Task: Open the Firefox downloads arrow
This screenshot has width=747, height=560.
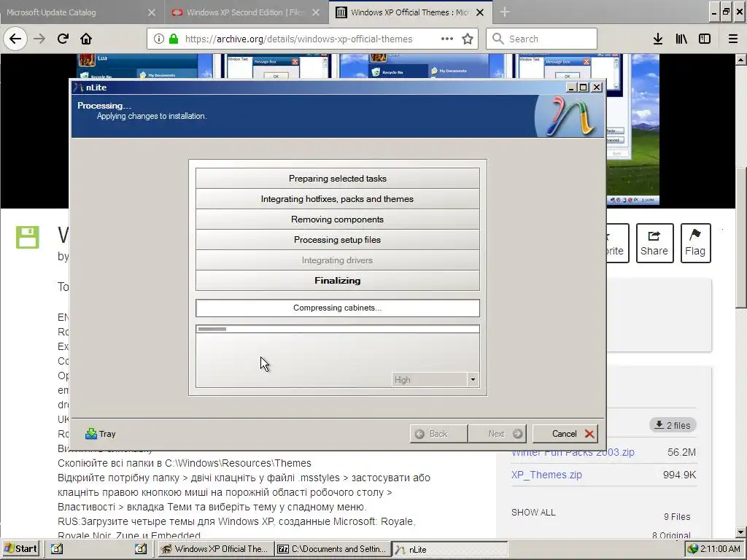Action: (658, 39)
